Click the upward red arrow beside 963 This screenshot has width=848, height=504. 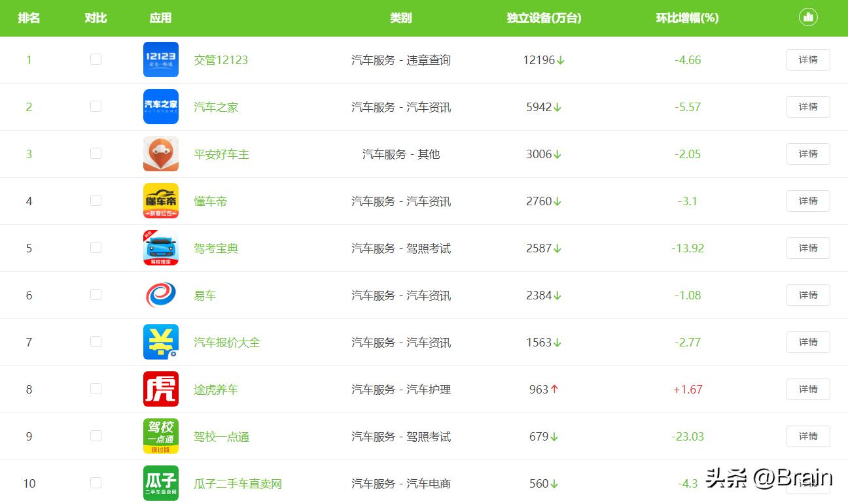click(554, 389)
